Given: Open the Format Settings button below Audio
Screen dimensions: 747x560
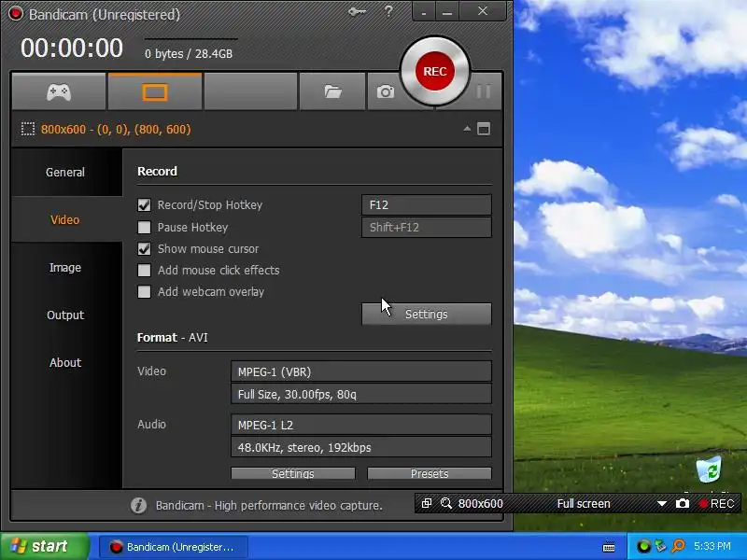Looking at the screenshot, I should 293,473.
